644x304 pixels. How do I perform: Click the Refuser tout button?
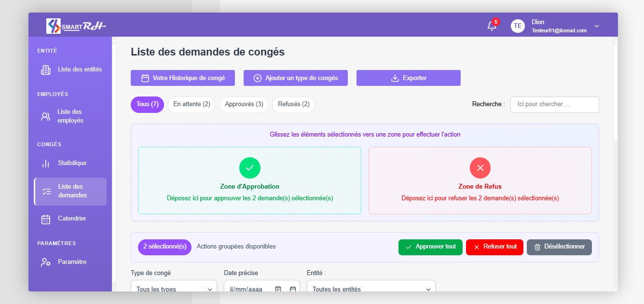tap(494, 247)
